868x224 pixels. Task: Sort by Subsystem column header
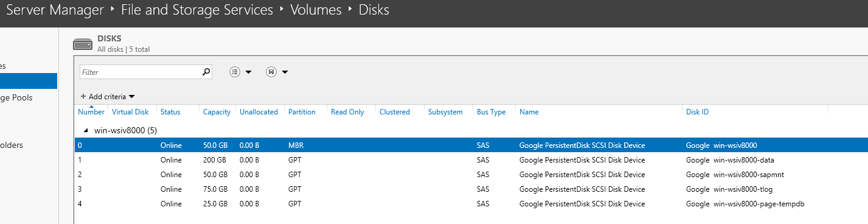pyautogui.click(x=445, y=112)
